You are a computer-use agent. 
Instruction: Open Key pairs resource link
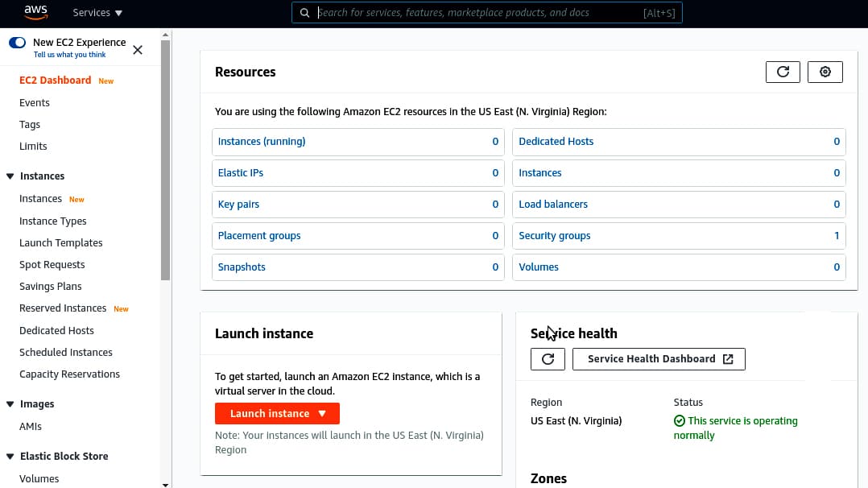coord(238,205)
